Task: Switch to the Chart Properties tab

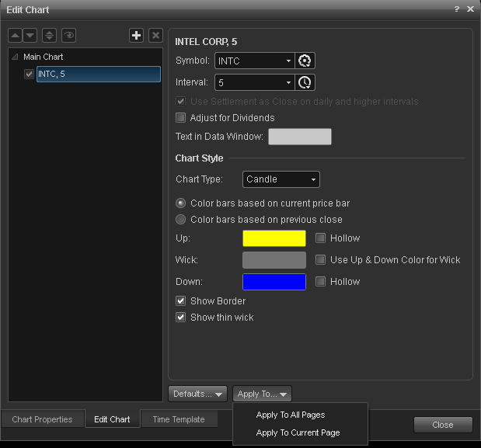Action: pyautogui.click(x=42, y=419)
